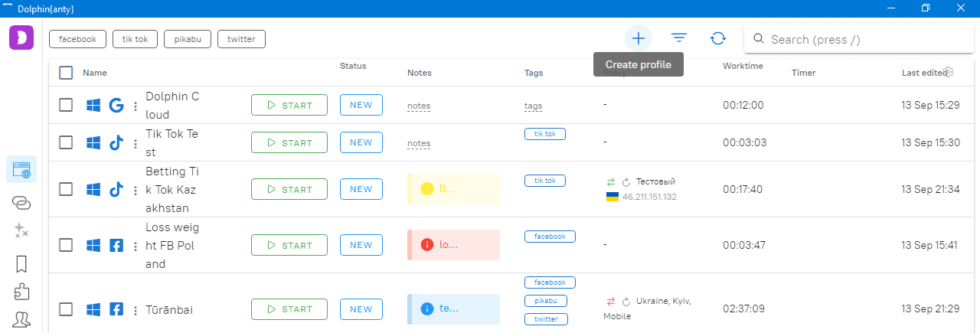Filter by the facebook tag at top
This screenshot has height=333, width=980.
(x=77, y=39)
